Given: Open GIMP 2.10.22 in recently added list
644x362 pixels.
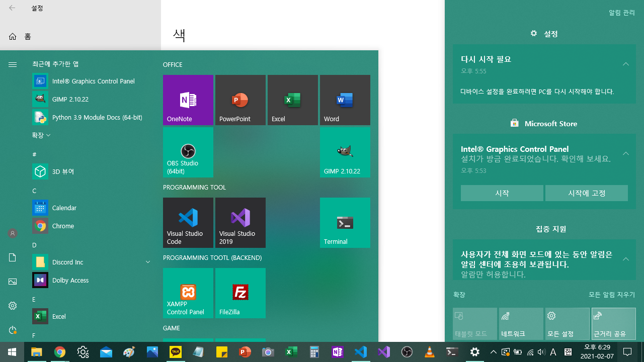Looking at the screenshot, I should tap(93, 99).
